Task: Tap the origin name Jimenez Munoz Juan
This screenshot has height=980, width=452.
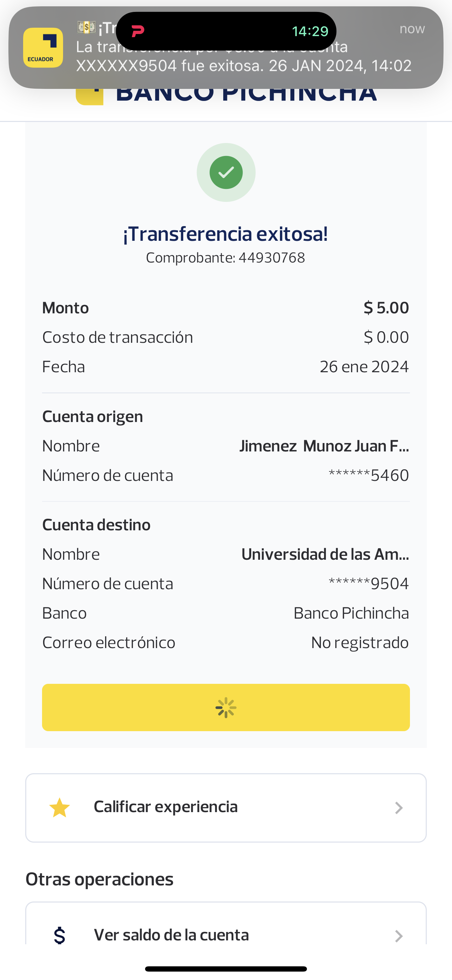Action: tap(324, 446)
